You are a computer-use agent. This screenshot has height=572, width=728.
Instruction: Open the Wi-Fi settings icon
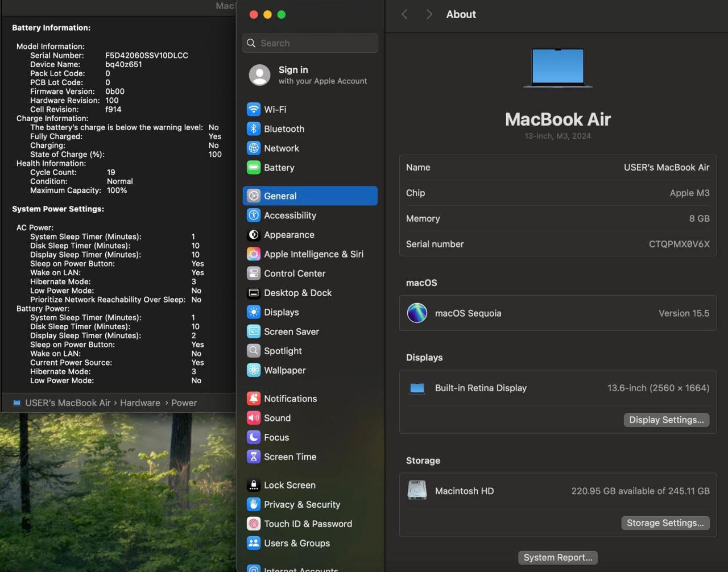[x=254, y=110]
